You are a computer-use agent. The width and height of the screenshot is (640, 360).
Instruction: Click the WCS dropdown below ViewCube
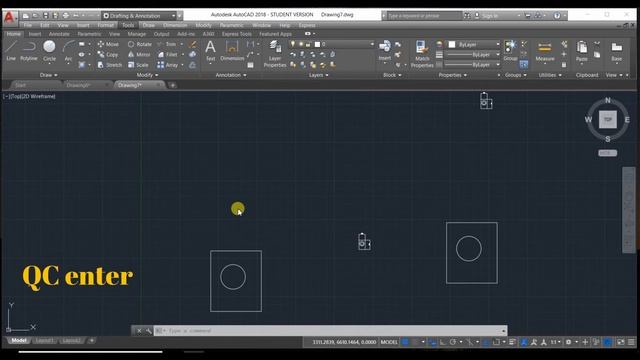coord(607,153)
